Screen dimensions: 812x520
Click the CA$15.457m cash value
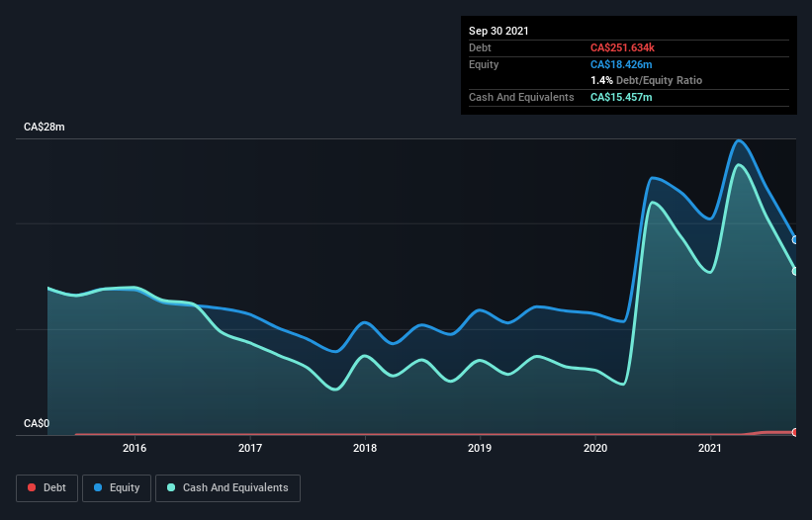(x=621, y=97)
